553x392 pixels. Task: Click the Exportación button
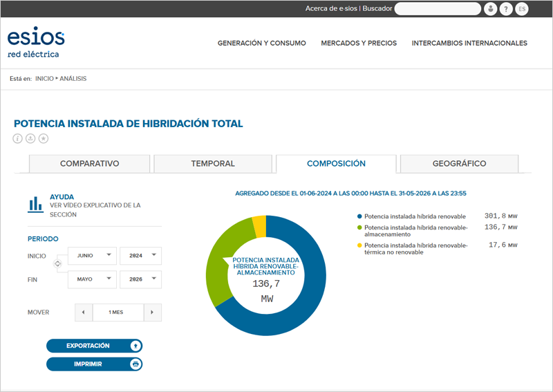click(x=94, y=346)
